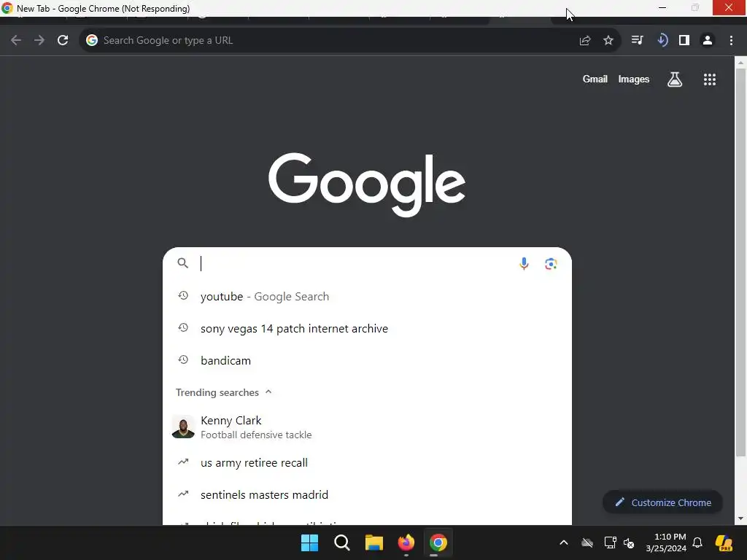Open File Explorer from the taskbar

[x=374, y=542]
